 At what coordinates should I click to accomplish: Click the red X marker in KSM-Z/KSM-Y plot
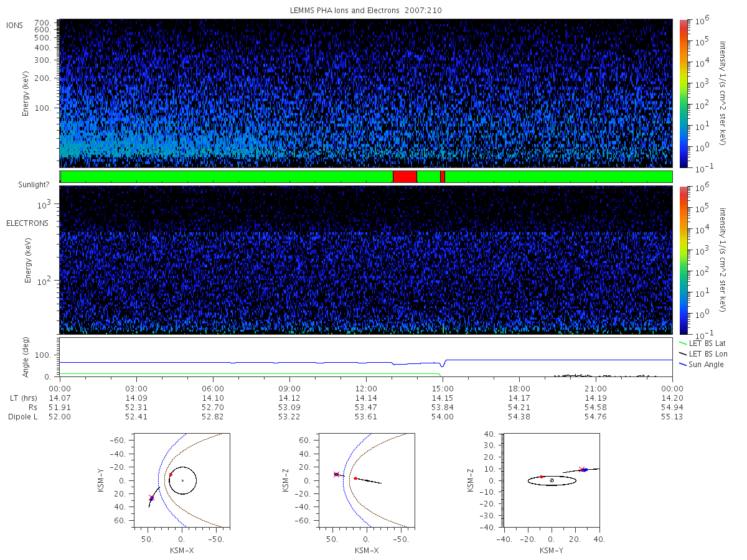pos(581,469)
